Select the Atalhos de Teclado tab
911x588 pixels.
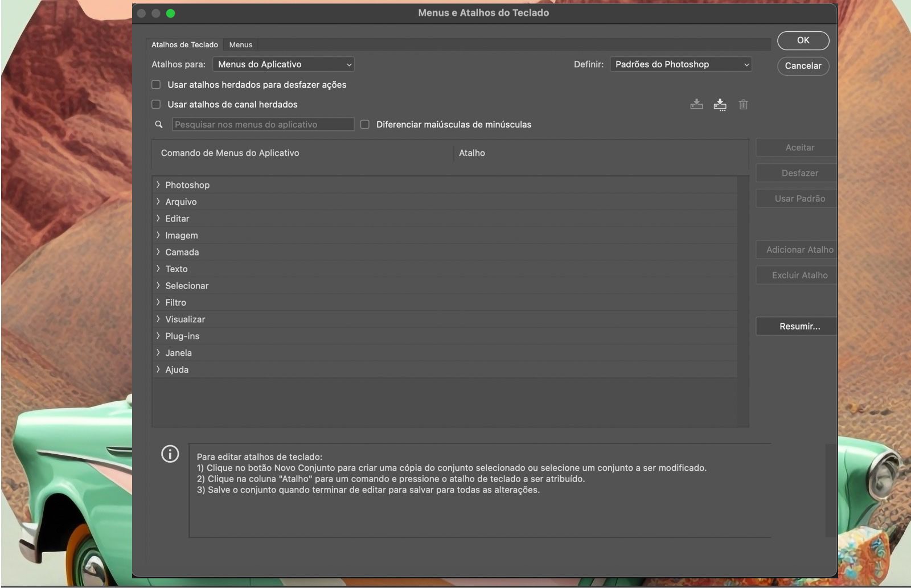184,44
